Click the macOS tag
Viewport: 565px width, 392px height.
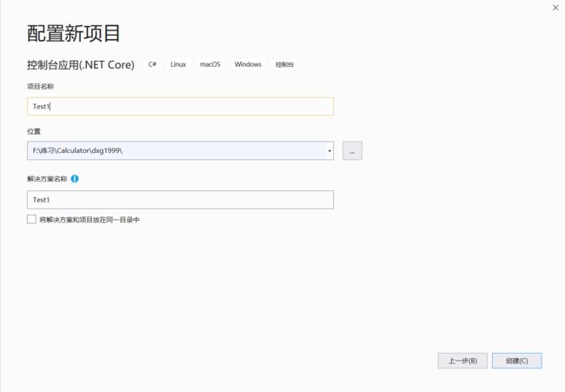210,64
